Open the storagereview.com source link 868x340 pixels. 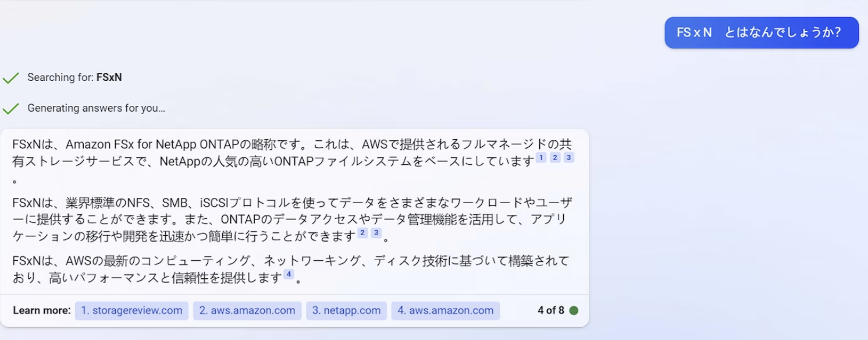[x=131, y=310]
